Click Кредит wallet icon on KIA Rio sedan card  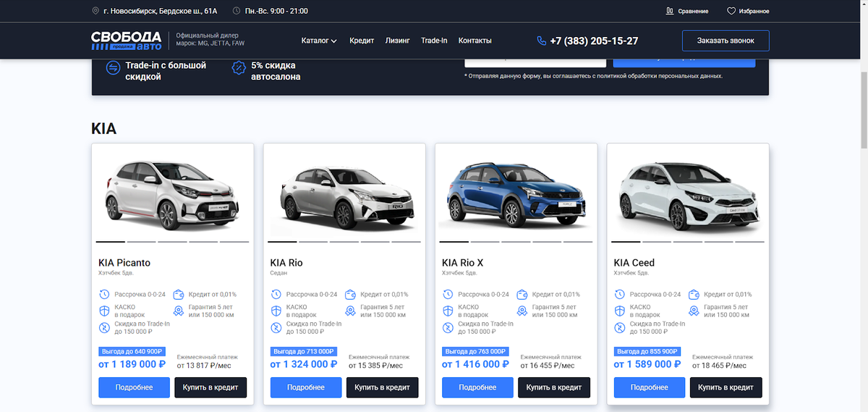(350, 295)
